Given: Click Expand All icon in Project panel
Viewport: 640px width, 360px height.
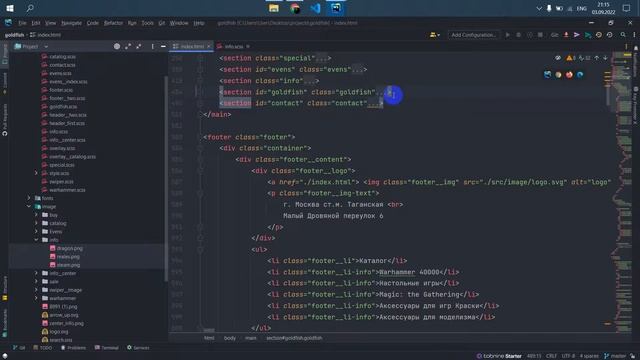Looking at the screenshot, I should 128,47.
